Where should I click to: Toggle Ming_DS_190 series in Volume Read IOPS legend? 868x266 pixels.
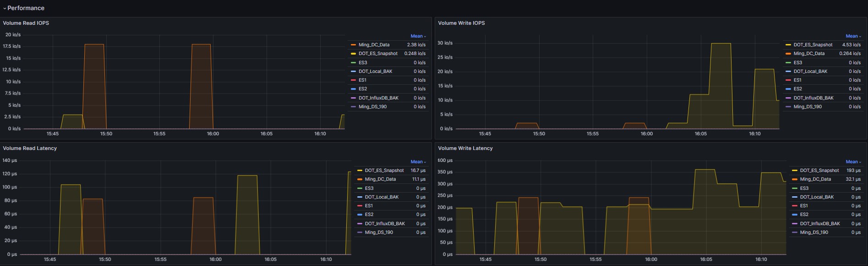click(x=372, y=107)
